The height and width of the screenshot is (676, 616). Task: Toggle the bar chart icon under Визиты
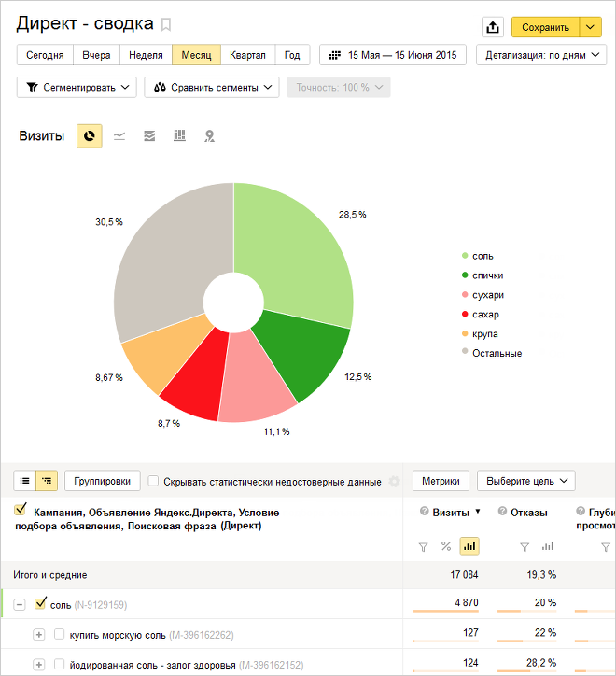point(469,546)
